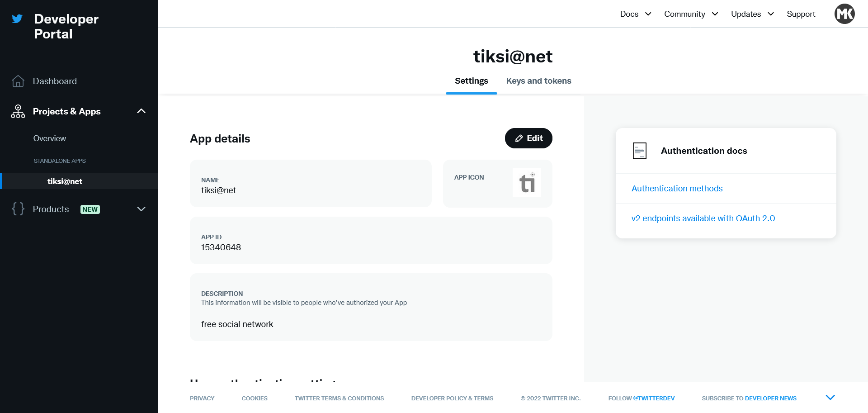Click the Dashboard home icon
The height and width of the screenshot is (413, 868).
tap(18, 81)
